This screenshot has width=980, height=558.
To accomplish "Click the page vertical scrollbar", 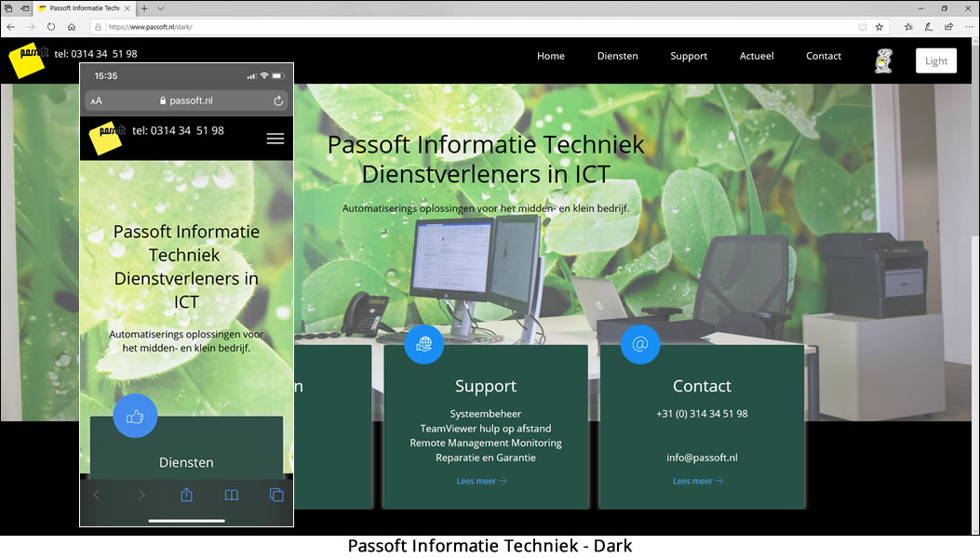I will 975,285.
